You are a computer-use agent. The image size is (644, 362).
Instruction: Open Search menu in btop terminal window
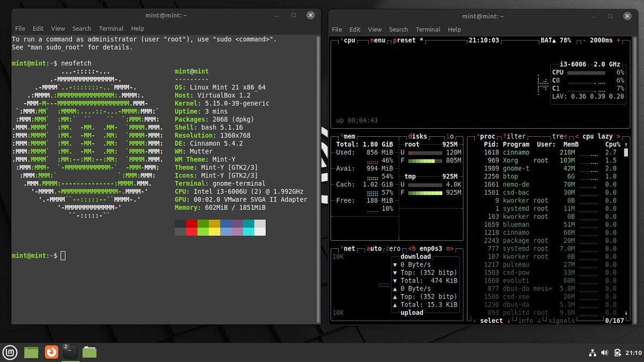tap(398, 29)
